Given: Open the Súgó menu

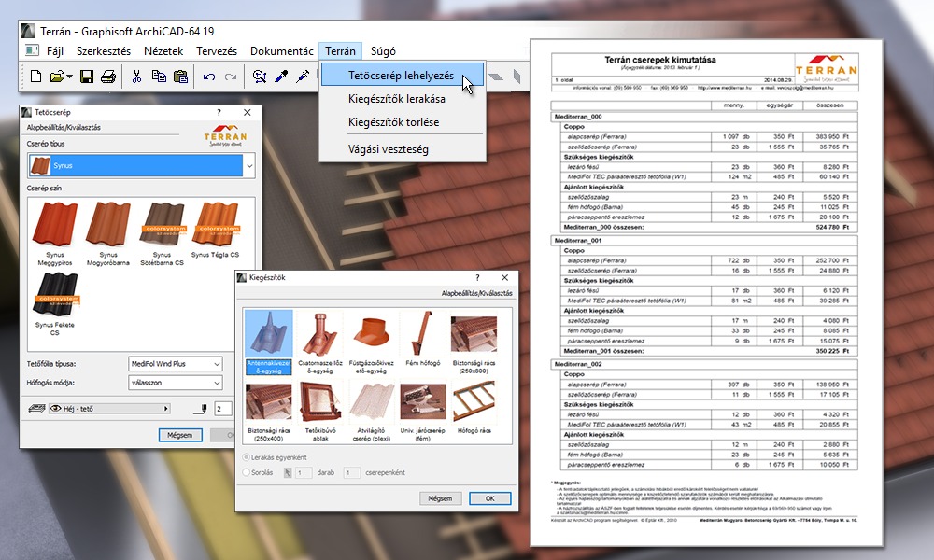Looking at the screenshot, I should (383, 51).
